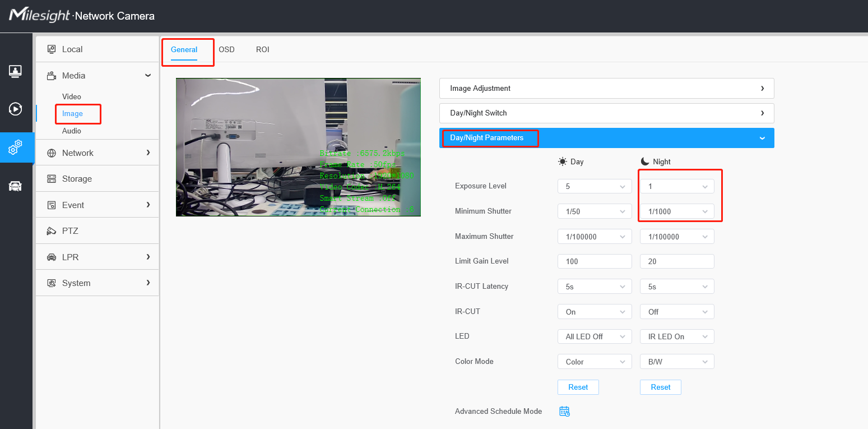868x429 pixels.
Task: Expand the System menu chevron
Action: point(148,283)
